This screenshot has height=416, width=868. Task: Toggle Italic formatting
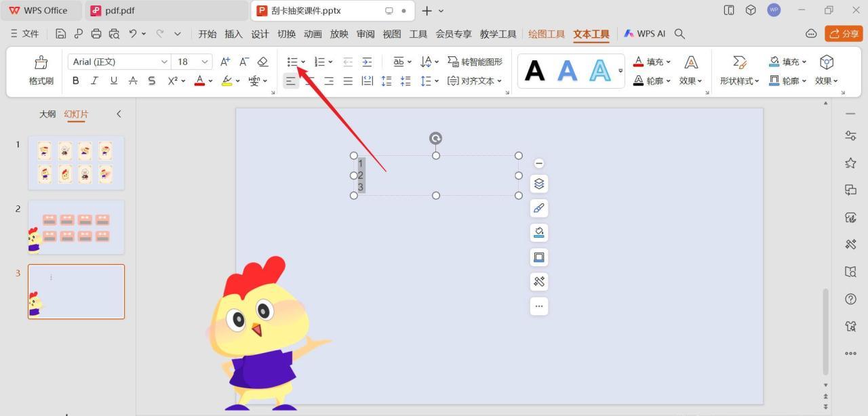tap(94, 81)
